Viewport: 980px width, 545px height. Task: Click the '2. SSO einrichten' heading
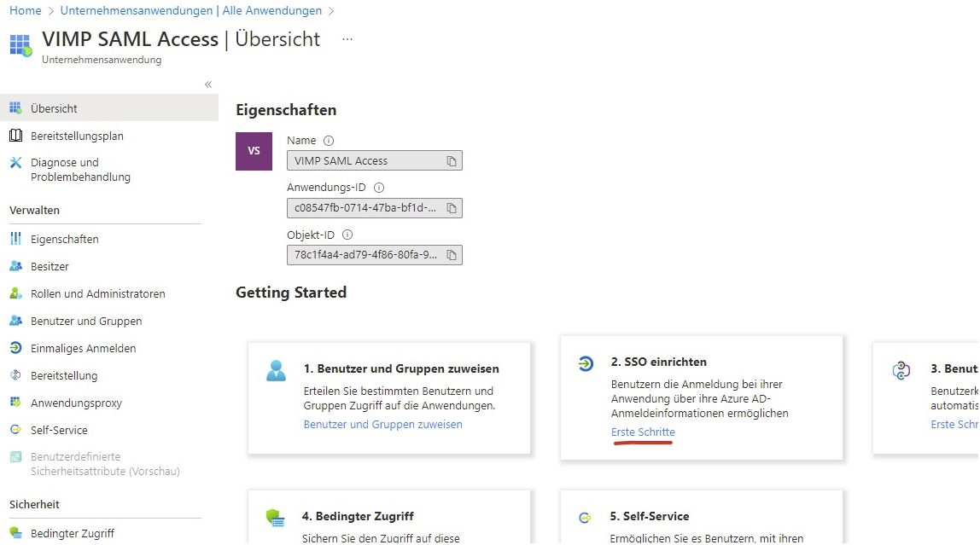click(x=659, y=362)
